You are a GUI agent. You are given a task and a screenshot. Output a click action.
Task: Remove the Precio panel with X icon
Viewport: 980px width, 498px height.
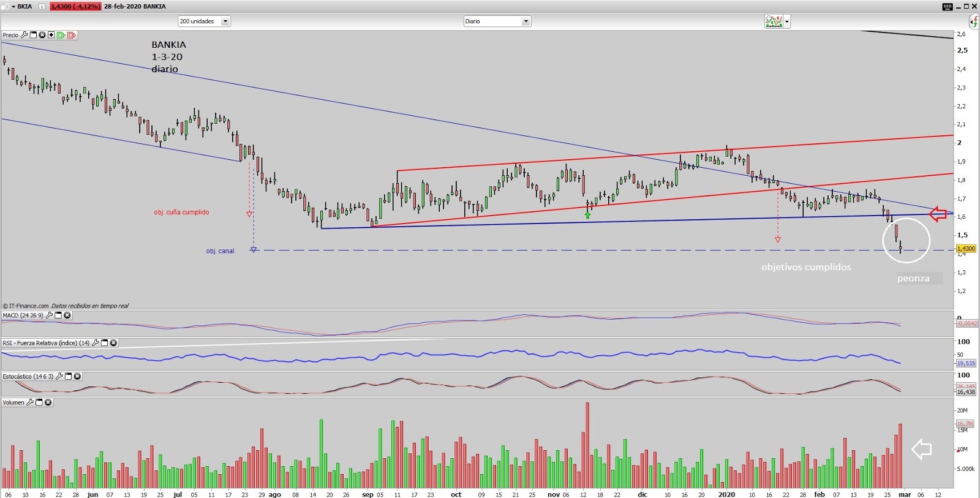[42, 35]
